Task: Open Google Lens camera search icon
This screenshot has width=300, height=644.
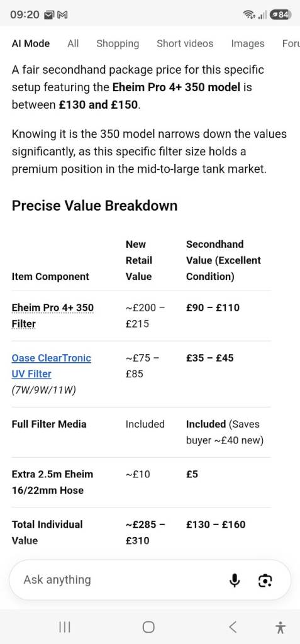Action: coord(265,580)
